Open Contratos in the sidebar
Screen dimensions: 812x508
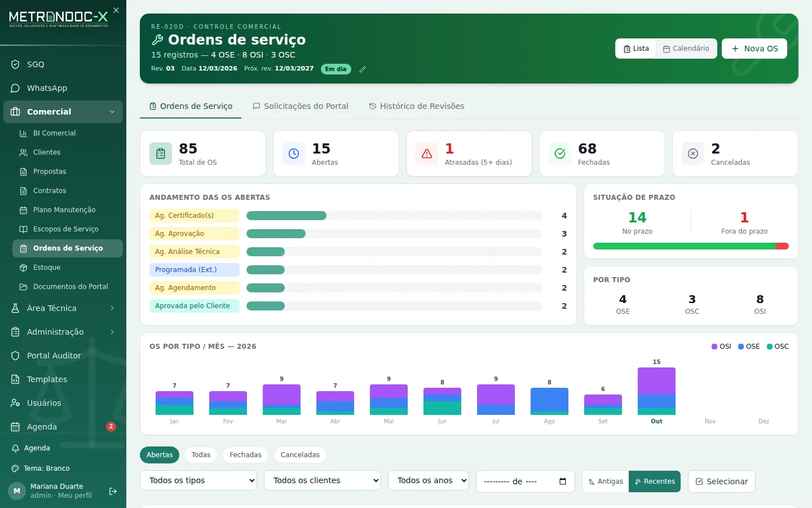[x=68, y=191]
